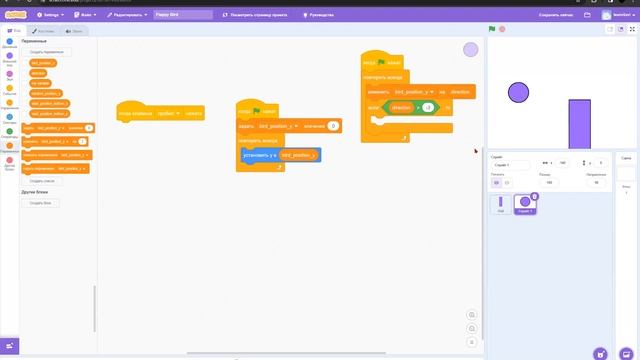Enter full screen stage mode
The image size is (640, 360).
[x=632, y=29]
